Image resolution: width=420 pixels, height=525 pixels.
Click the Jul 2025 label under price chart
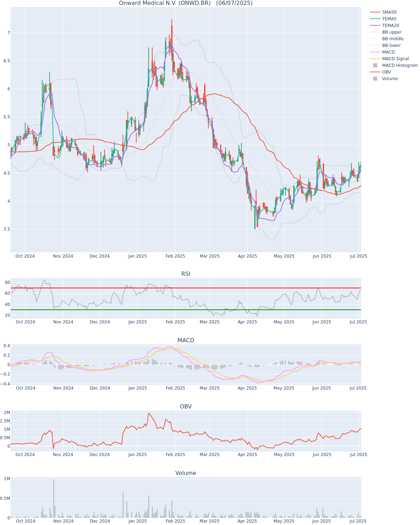tap(359, 256)
